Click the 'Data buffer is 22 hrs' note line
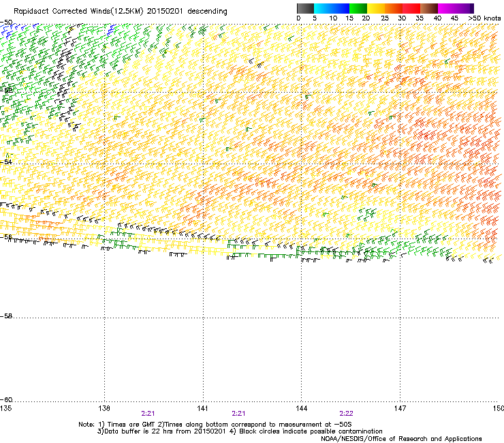504x443 pixels. 240,431
